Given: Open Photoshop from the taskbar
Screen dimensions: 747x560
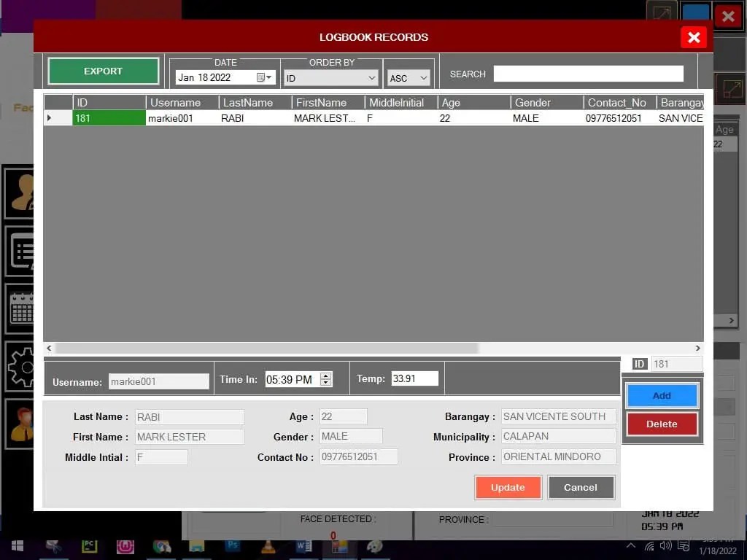Looking at the screenshot, I should click(x=233, y=546).
